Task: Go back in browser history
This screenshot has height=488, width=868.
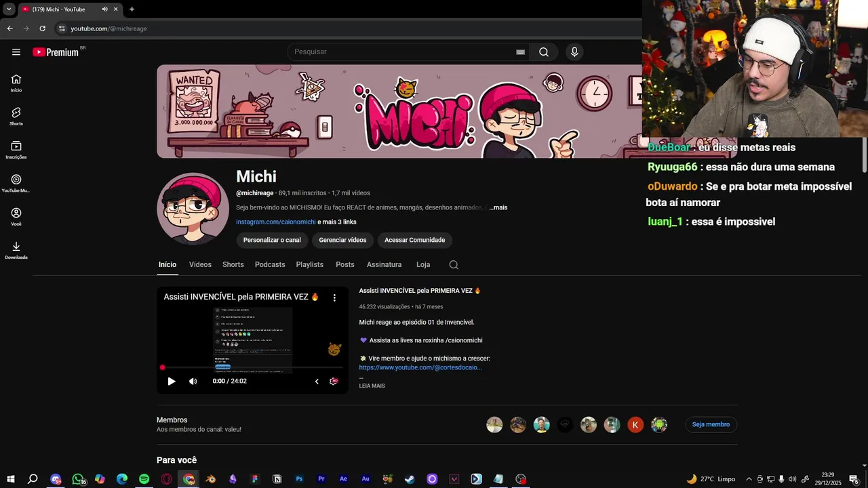Action: [x=9, y=28]
